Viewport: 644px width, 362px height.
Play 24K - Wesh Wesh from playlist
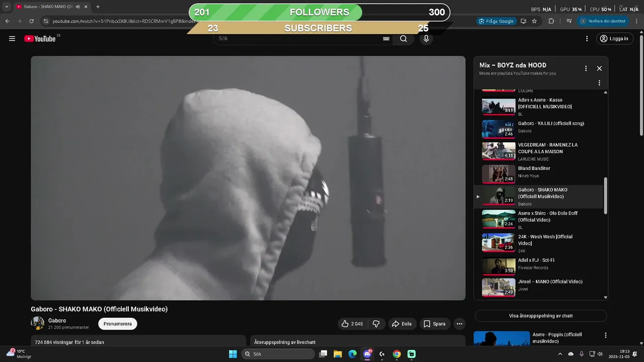538,242
